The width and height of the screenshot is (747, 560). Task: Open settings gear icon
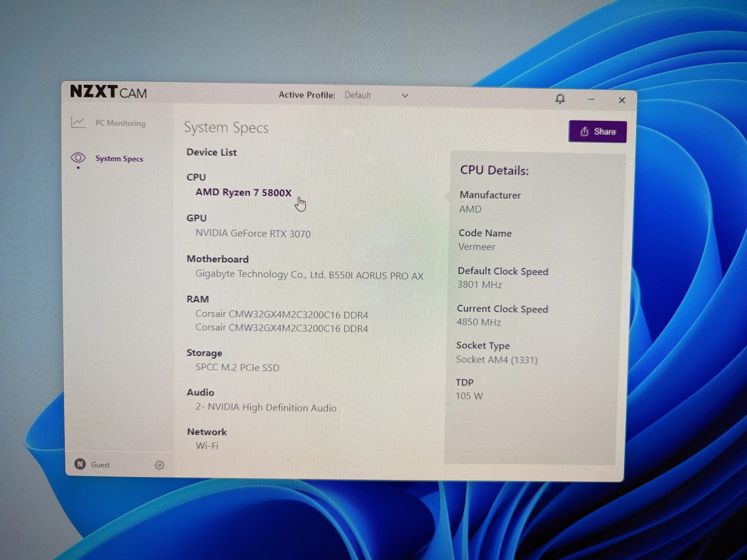pos(159,465)
